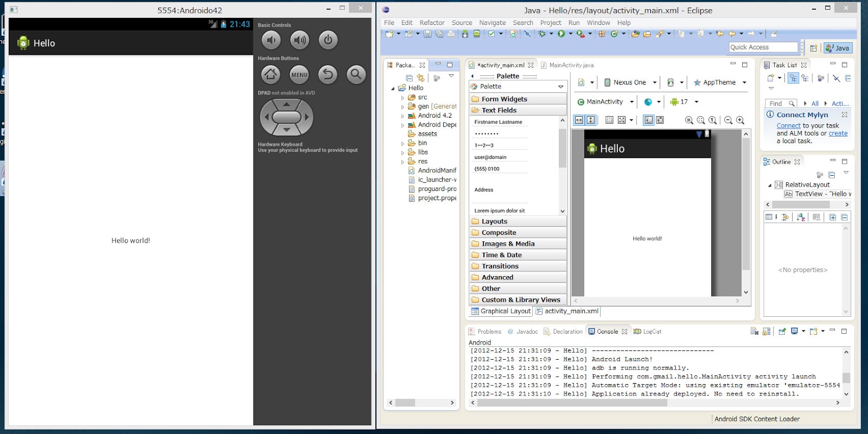This screenshot has height=434, width=868.
Task: Zoom the layout canvas to 100%
Action: point(713,120)
